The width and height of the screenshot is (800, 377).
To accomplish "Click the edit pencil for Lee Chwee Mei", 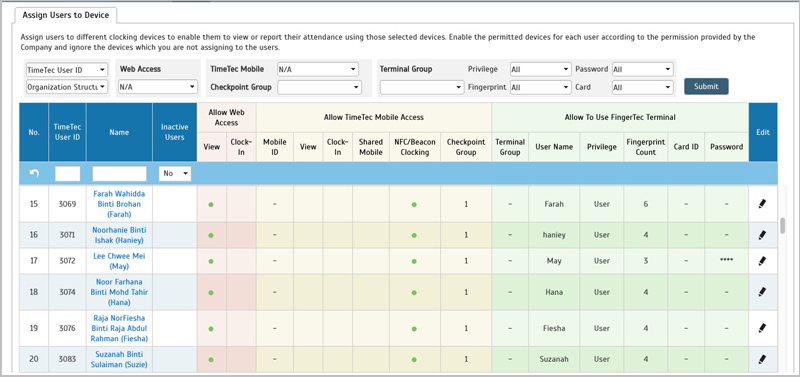I will coord(762,261).
